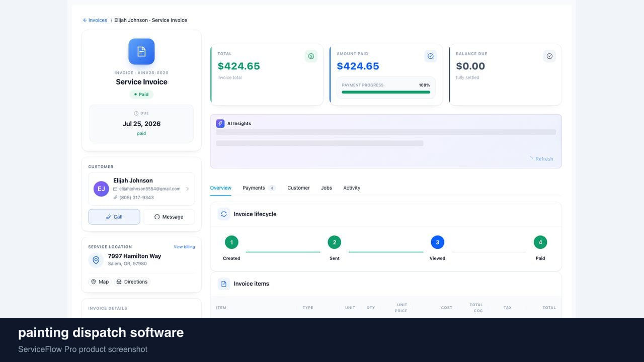Open Map for service location
Image resolution: width=644 pixels, height=362 pixels.
[x=100, y=282]
